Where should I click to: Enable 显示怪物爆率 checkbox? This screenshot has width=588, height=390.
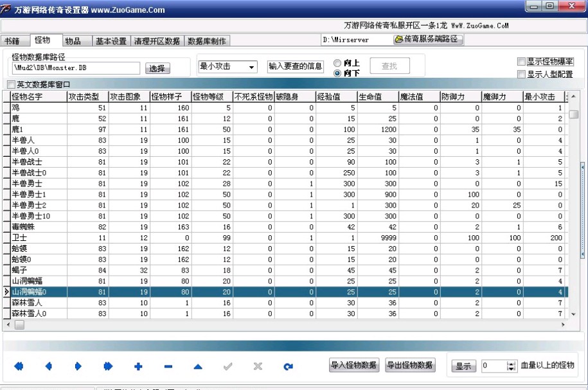pyautogui.click(x=521, y=62)
